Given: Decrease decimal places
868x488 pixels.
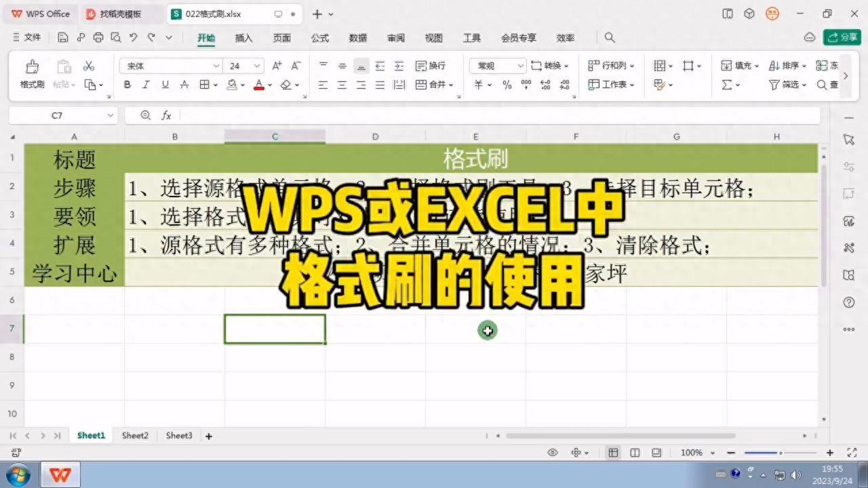Looking at the screenshot, I should (565, 85).
